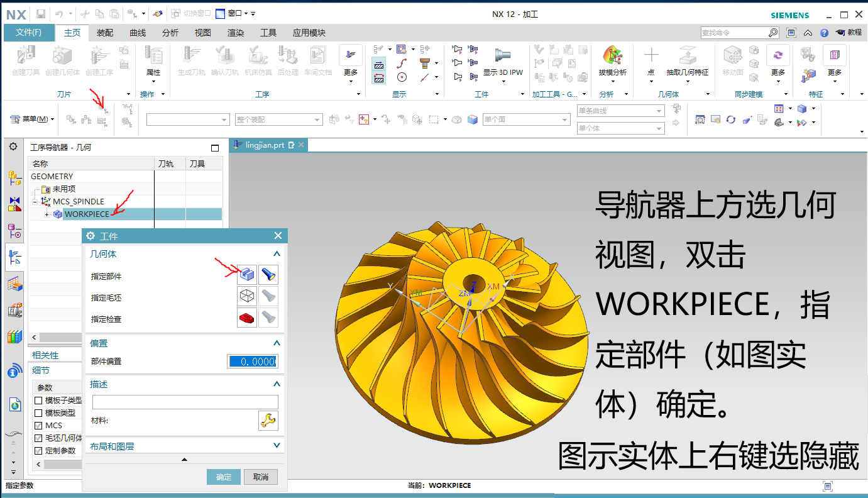This screenshot has width=868, height=498.
Task: Select the MCS_SPINDLE tree item
Action: [79, 202]
